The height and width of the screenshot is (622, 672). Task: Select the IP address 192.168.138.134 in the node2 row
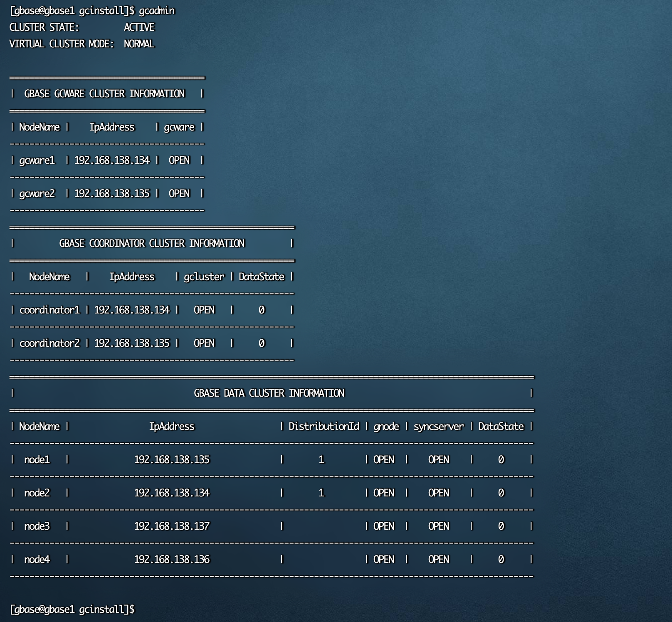[x=172, y=493]
